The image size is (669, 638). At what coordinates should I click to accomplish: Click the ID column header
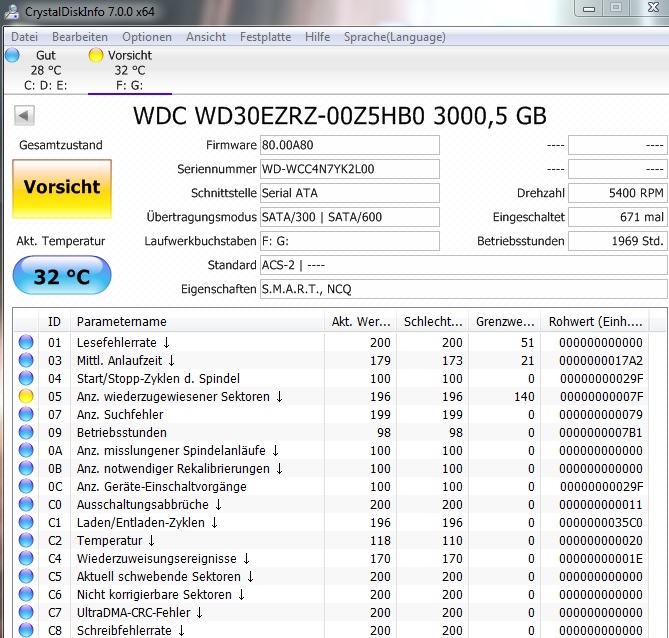[x=55, y=321]
